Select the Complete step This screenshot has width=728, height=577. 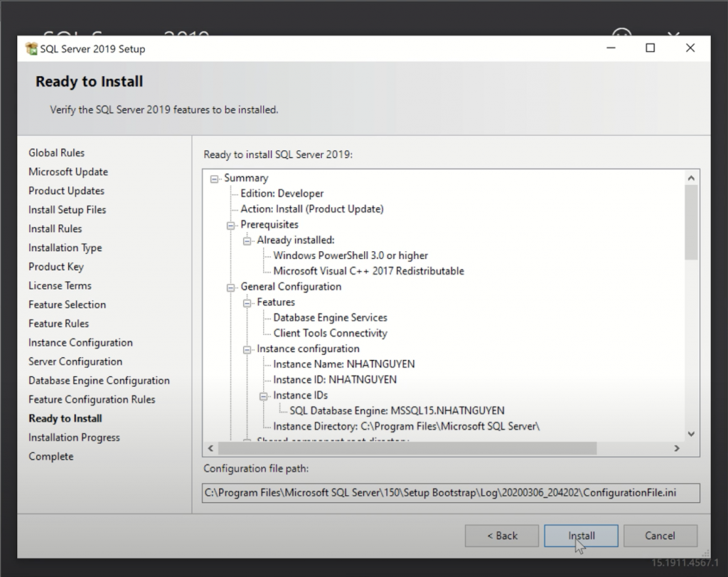click(51, 457)
